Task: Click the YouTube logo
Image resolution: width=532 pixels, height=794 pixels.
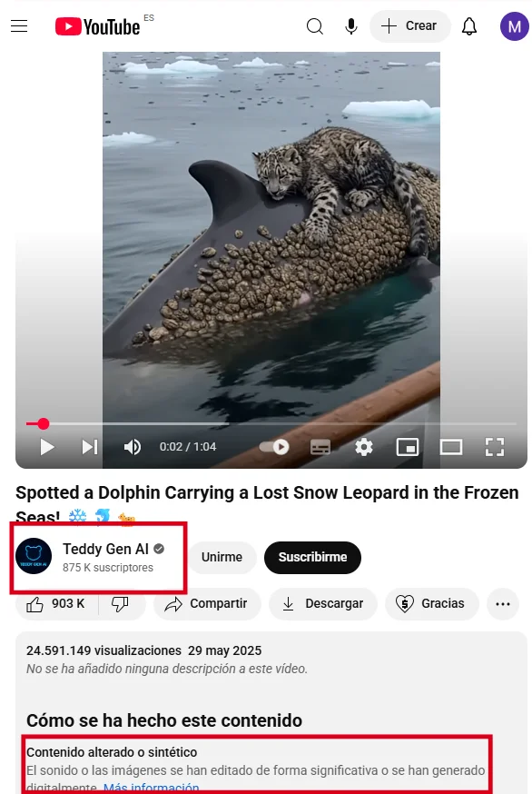Action: [x=98, y=27]
